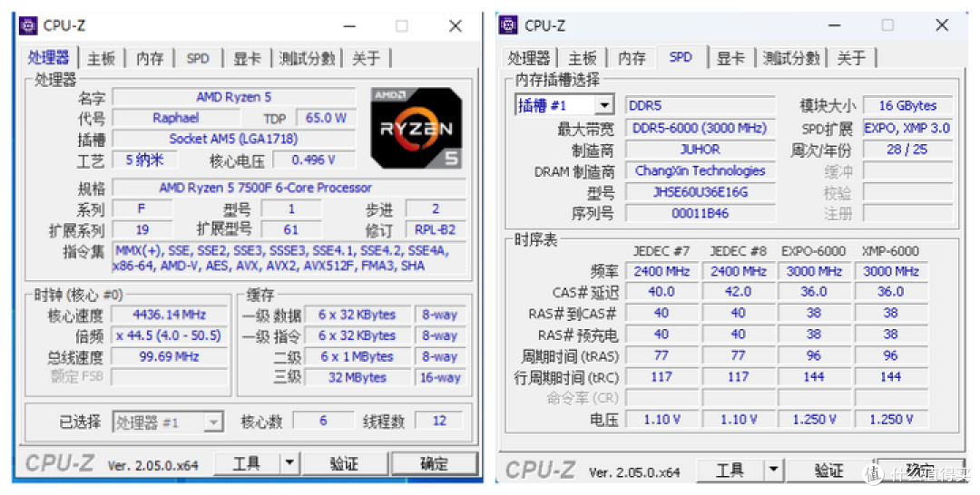Expand the 插槽 #1 memory slot dropdown
The width and height of the screenshot is (980, 495).
click(x=604, y=105)
